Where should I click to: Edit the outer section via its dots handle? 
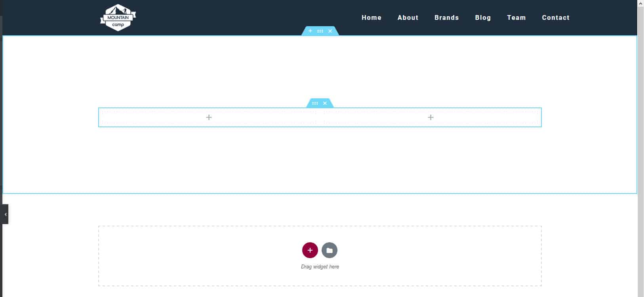coord(320,31)
